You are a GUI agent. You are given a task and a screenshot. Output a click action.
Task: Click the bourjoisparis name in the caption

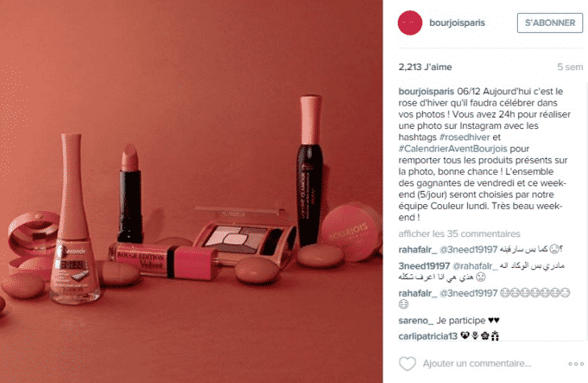tap(426, 92)
